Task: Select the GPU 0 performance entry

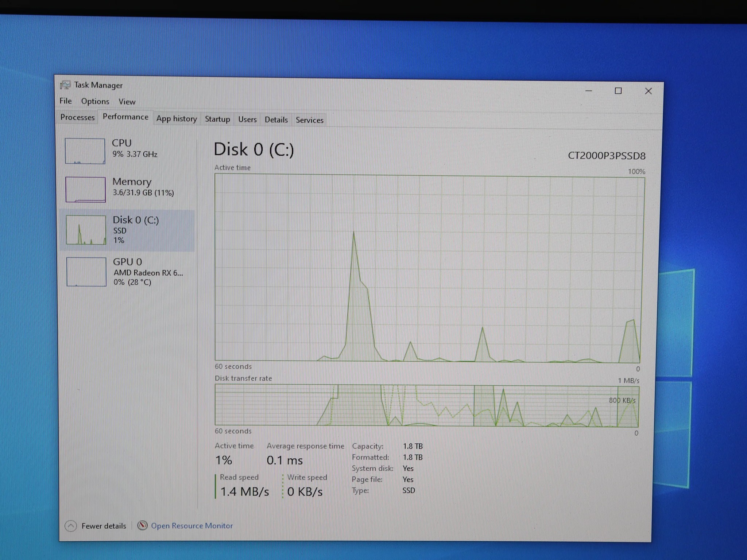Action: click(128, 272)
